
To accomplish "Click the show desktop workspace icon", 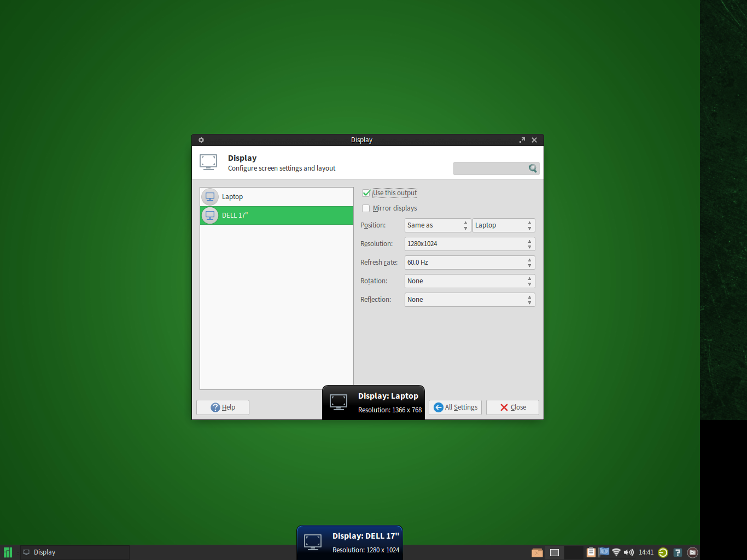I will 555,552.
